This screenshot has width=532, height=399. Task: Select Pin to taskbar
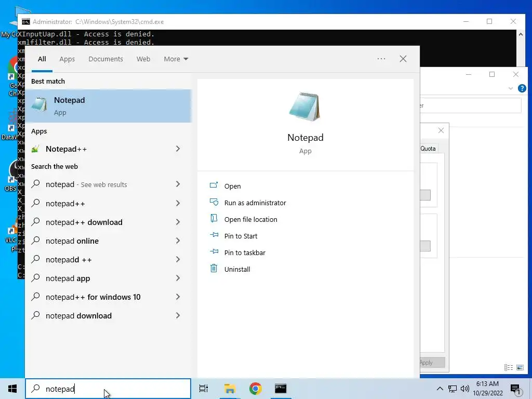click(245, 252)
